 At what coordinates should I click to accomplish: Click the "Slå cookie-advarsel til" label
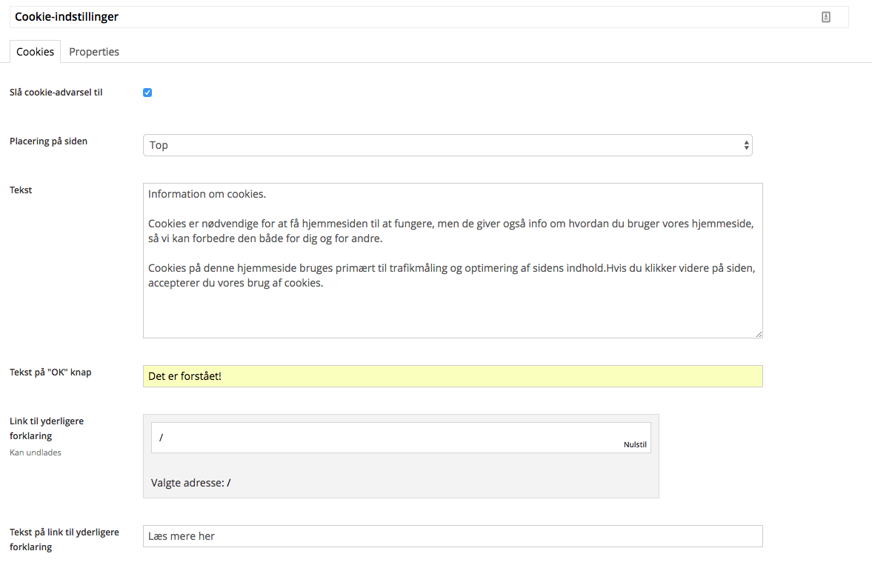[56, 93]
